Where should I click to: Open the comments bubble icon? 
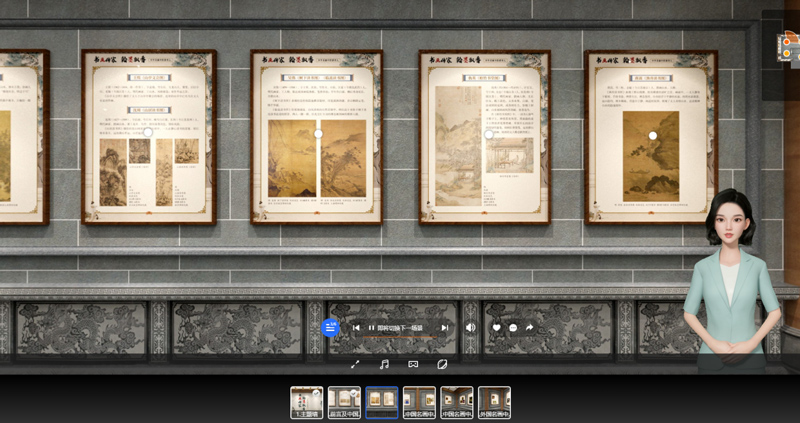click(513, 328)
